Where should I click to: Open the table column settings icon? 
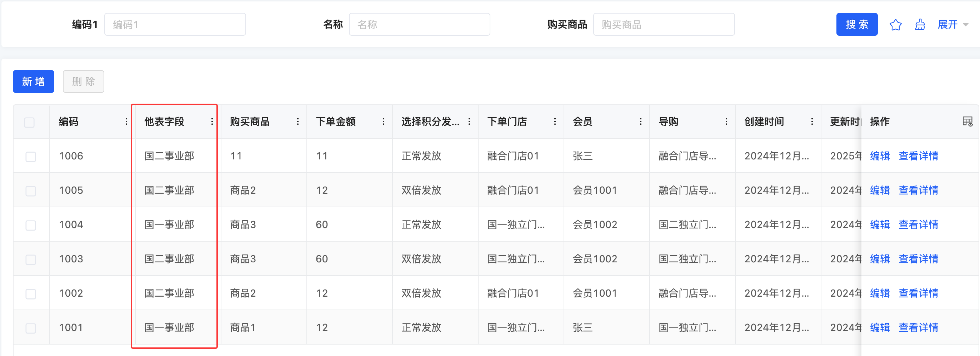click(967, 122)
